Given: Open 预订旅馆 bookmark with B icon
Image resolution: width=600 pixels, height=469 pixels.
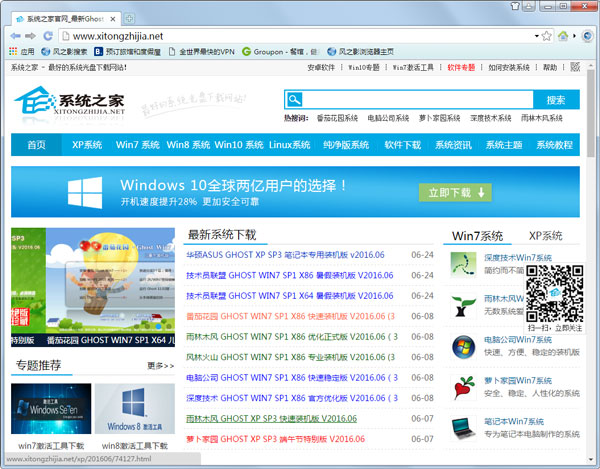Looking at the screenshot, I should 127,51.
